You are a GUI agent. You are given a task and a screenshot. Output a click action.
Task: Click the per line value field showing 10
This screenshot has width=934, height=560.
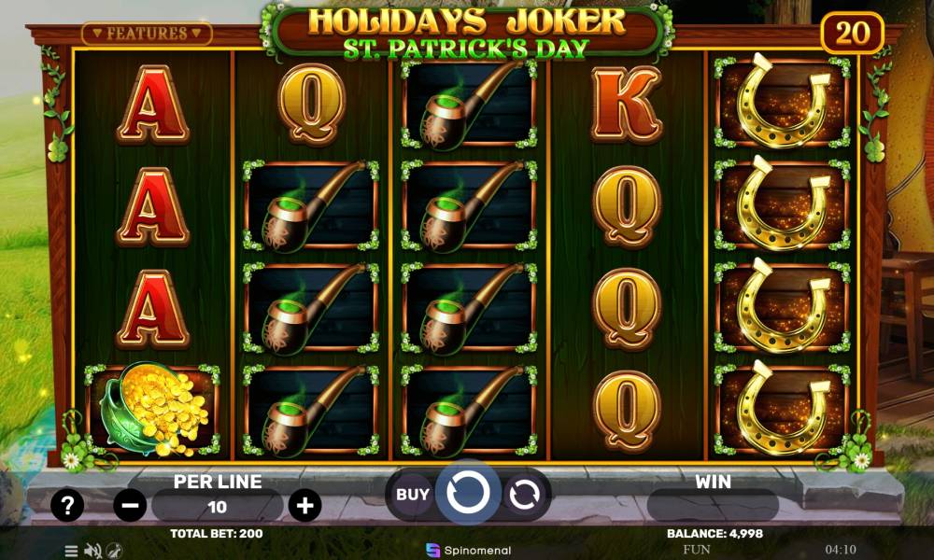click(218, 507)
